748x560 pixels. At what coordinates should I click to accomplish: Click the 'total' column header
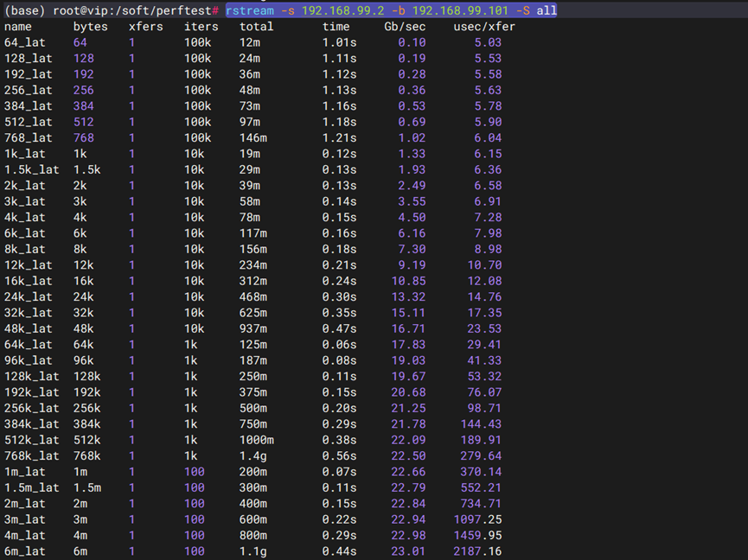[257, 27]
